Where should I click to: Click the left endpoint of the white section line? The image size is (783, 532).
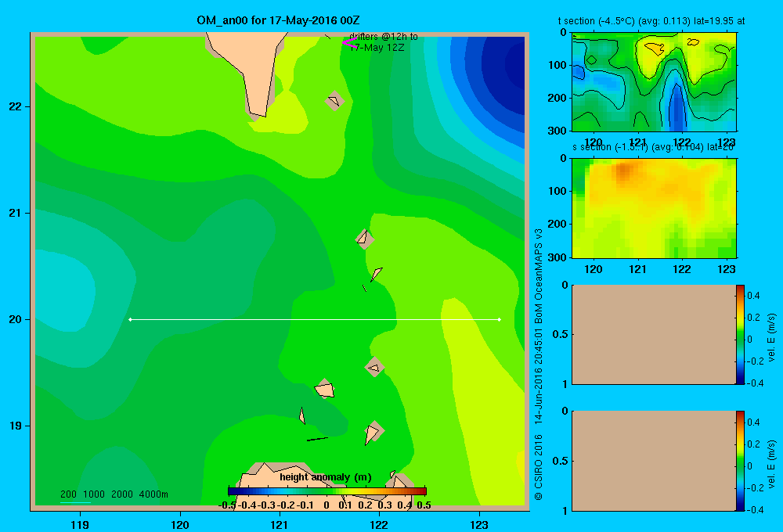(x=130, y=319)
